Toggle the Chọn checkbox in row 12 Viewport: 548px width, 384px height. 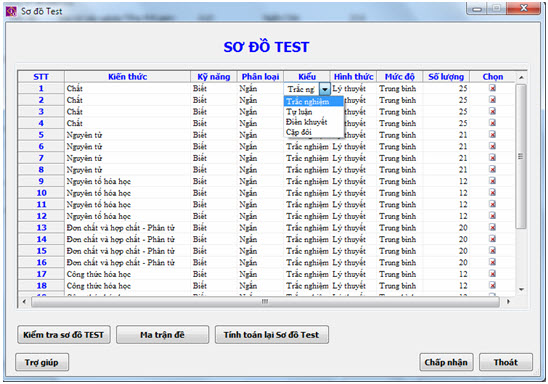(492, 216)
